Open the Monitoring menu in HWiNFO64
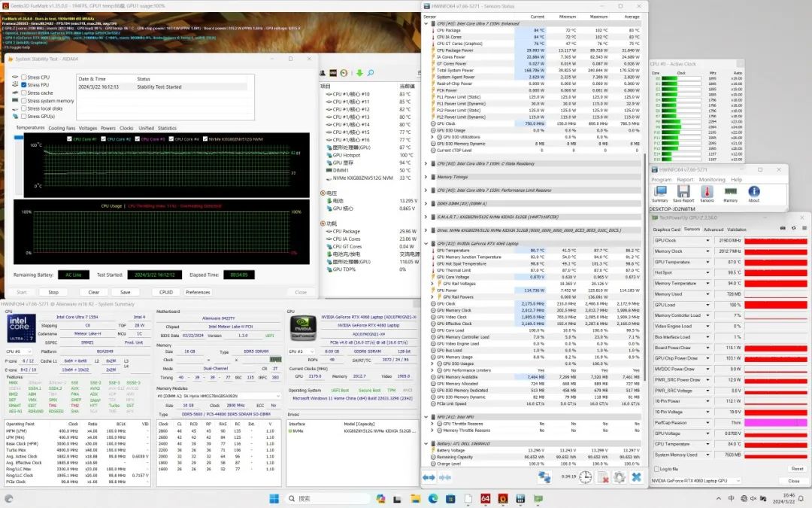Screen dimensions: 812x508 (x=712, y=180)
